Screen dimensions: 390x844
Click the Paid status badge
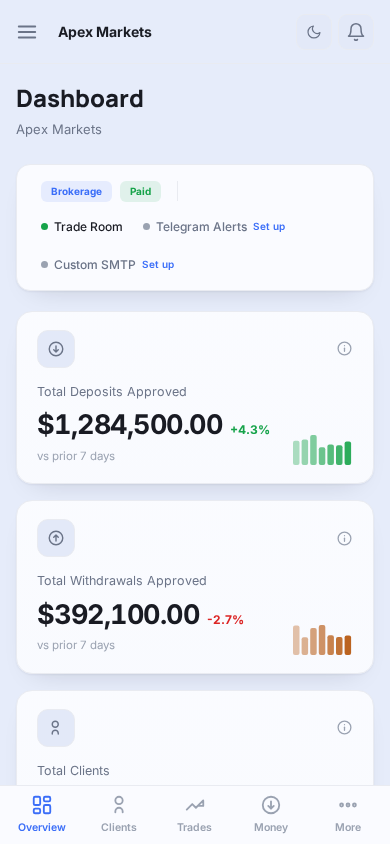(140, 192)
